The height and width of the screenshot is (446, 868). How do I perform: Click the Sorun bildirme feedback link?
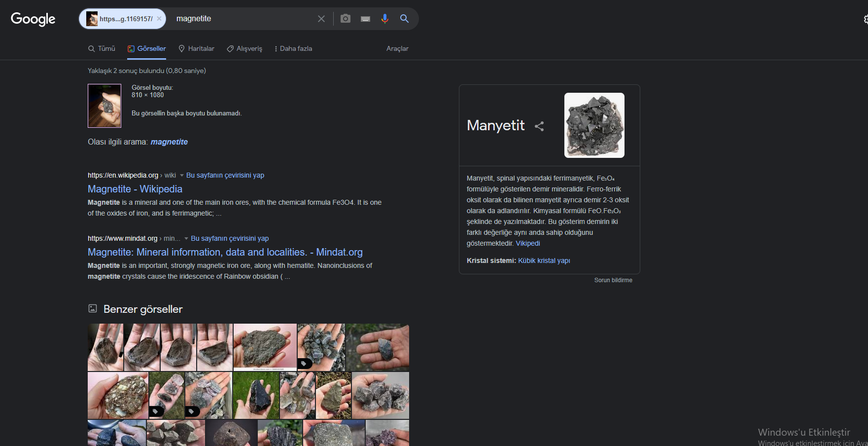[x=613, y=280]
